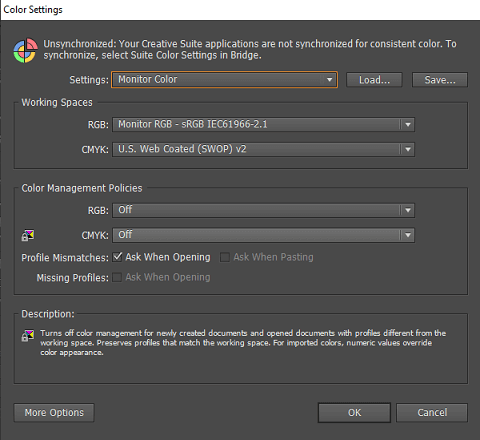Toggle Missing Profiles Ask When Opening
This screenshot has height=440, width=480.
click(117, 277)
